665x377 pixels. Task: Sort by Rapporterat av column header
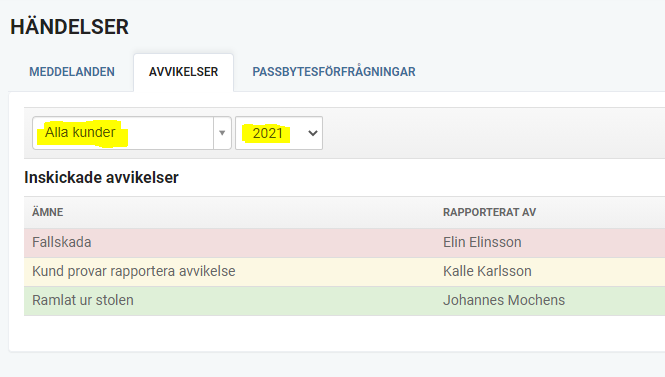click(489, 212)
